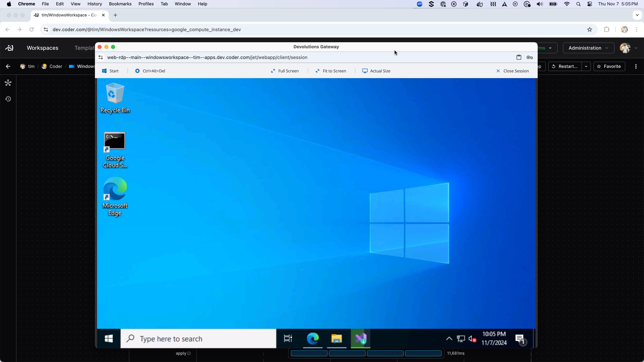Open the Windows Start menu button in taskbar
The width and height of the screenshot is (644, 362).
[109, 339]
